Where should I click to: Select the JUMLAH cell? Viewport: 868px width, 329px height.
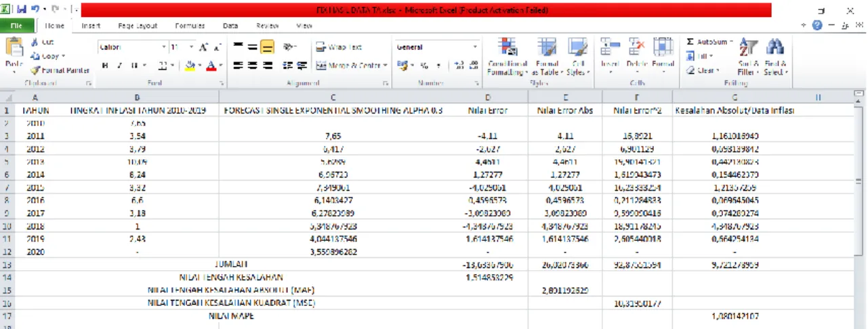[232, 265]
